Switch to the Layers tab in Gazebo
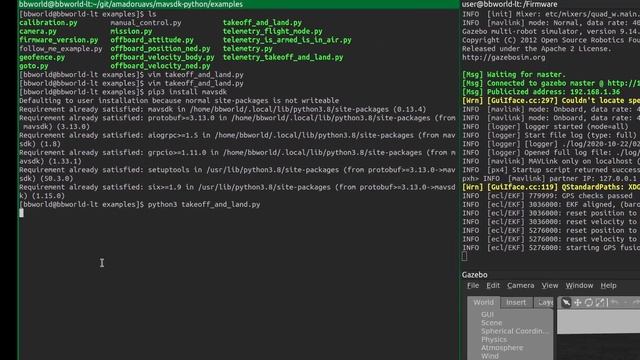The image size is (640, 360). pyautogui.click(x=544, y=302)
